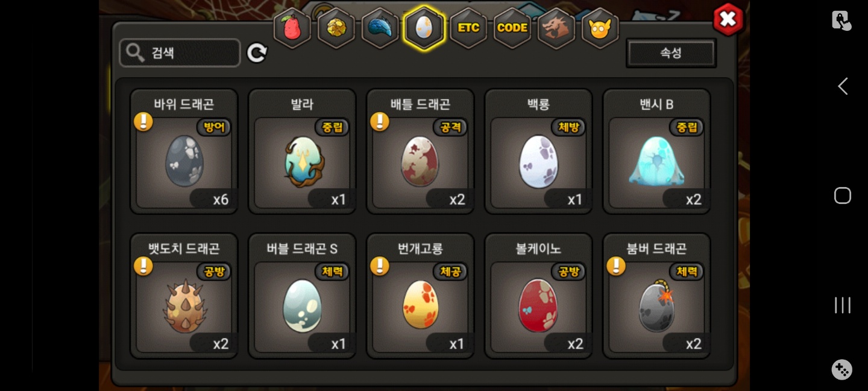The width and height of the screenshot is (868, 391).
Task: Click the refresh icon beside search
Action: pyautogui.click(x=257, y=53)
